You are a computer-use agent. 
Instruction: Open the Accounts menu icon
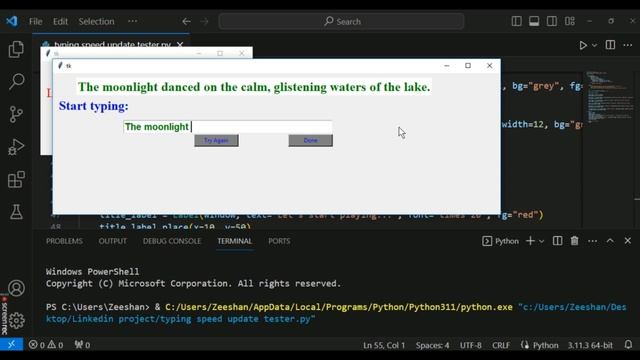16,288
